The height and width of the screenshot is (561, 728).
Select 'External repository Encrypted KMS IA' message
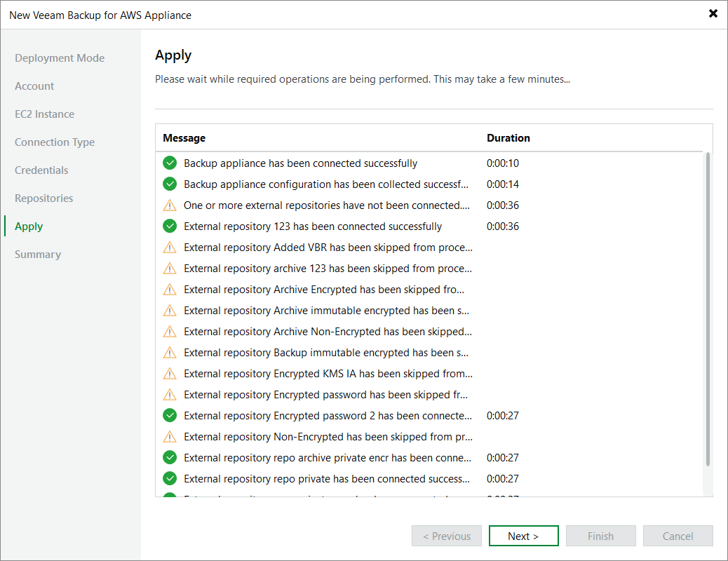pos(328,373)
